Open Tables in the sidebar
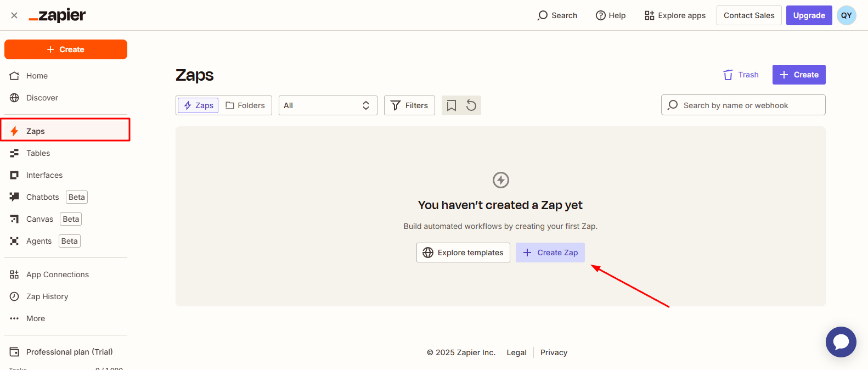This screenshot has height=370, width=868. tap(66, 153)
